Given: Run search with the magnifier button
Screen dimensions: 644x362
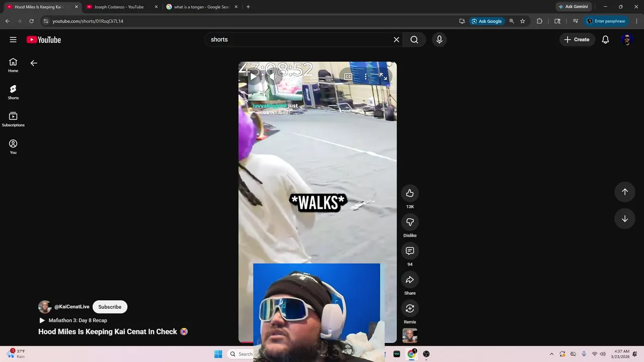Looking at the screenshot, I should pyautogui.click(x=414, y=40).
